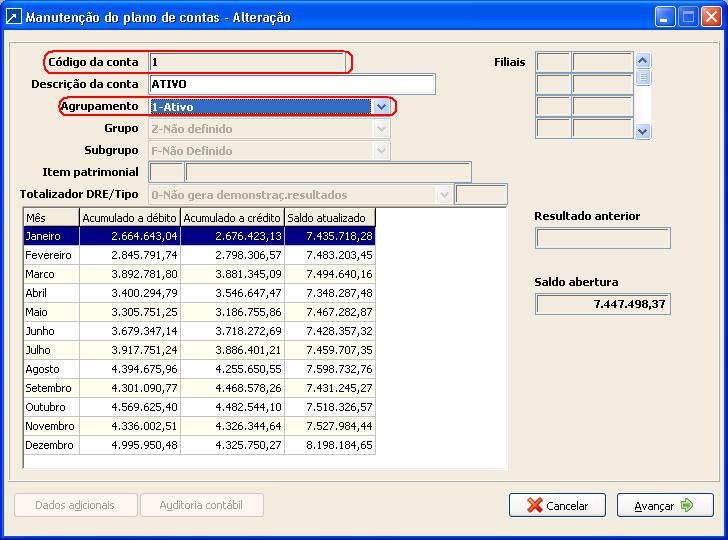
Task: Expand the Grupo dropdown arrow
Action: click(381, 129)
